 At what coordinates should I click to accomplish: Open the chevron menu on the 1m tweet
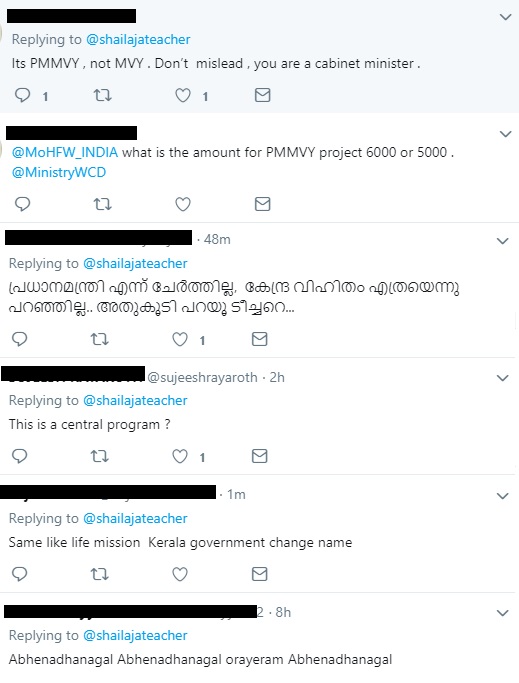point(502,496)
